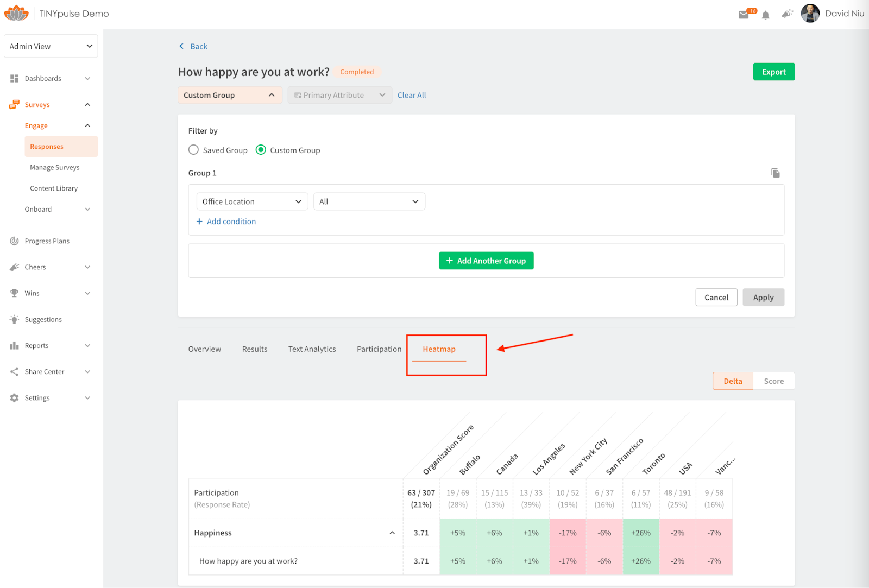This screenshot has height=588, width=869.
Task: Switch heatmap to Score view
Action: click(x=773, y=381)
